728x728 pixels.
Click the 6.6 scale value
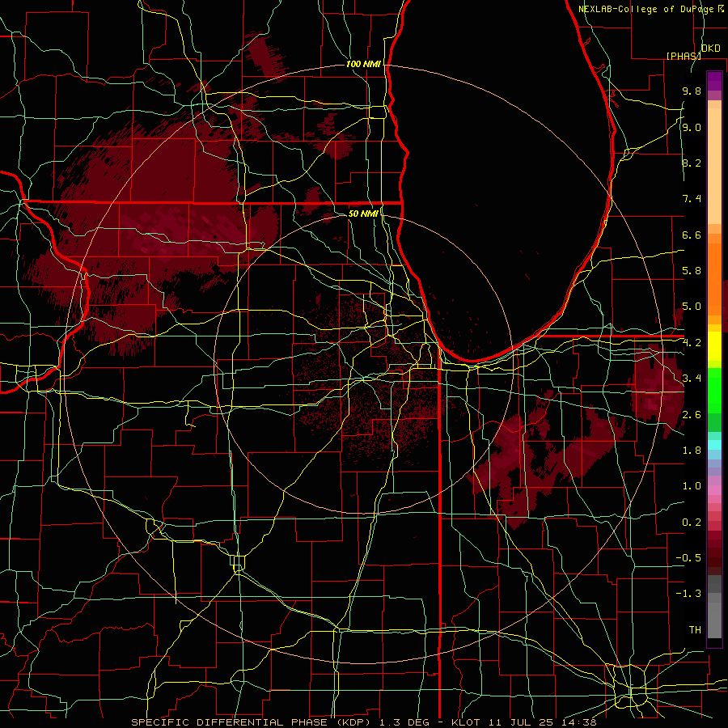click(692, 235)
